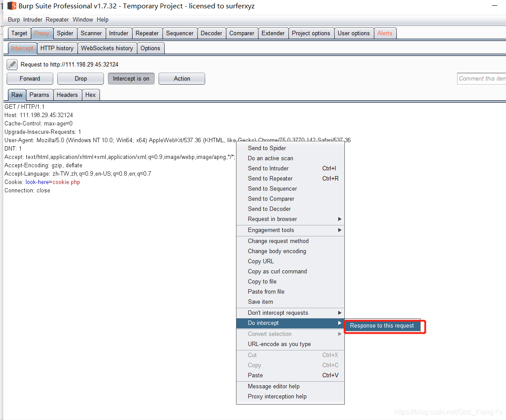Show the Hex request view

pyautogui.click(x=90, y=95)
